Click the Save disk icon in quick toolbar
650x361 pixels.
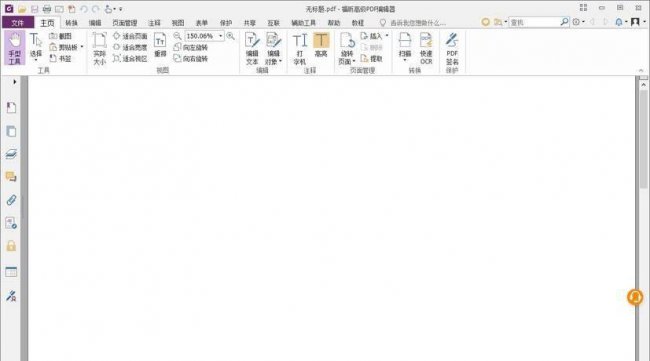(34, 9)
